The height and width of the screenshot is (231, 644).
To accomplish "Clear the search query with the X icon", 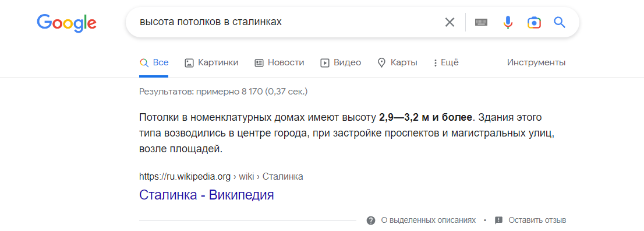I will [450, 22].
